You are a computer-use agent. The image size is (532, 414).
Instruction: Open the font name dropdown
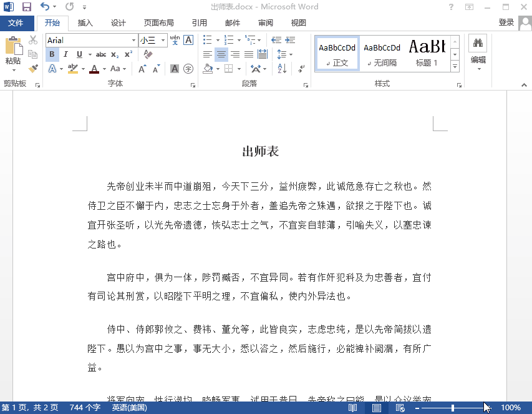click(133, 39)
